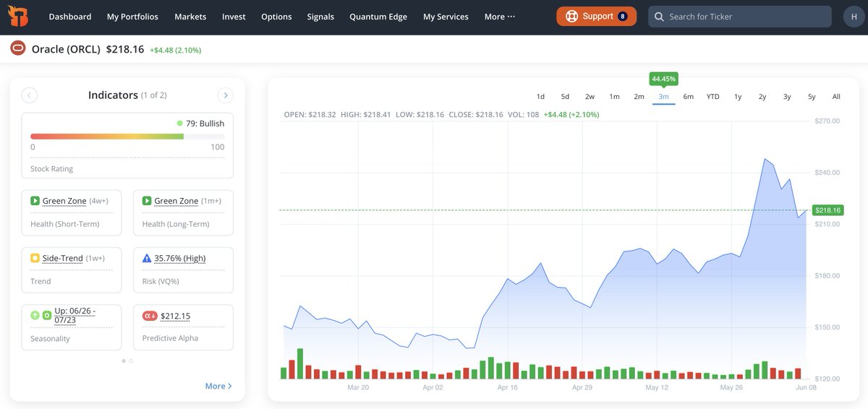Expand the More menu in navbar
The height and width of the screenshot is (409, 868).
[500, 17]
